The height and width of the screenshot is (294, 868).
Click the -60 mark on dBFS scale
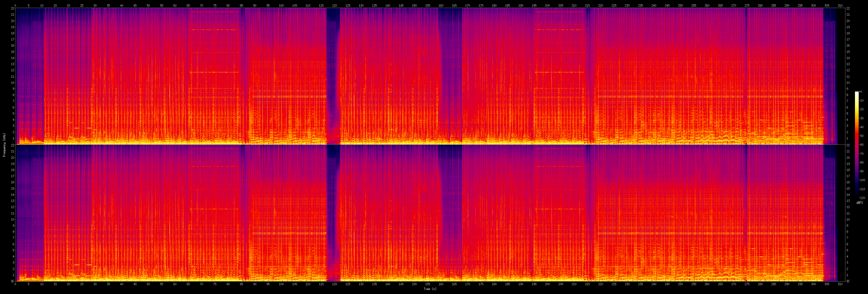[x=861, y=145]
